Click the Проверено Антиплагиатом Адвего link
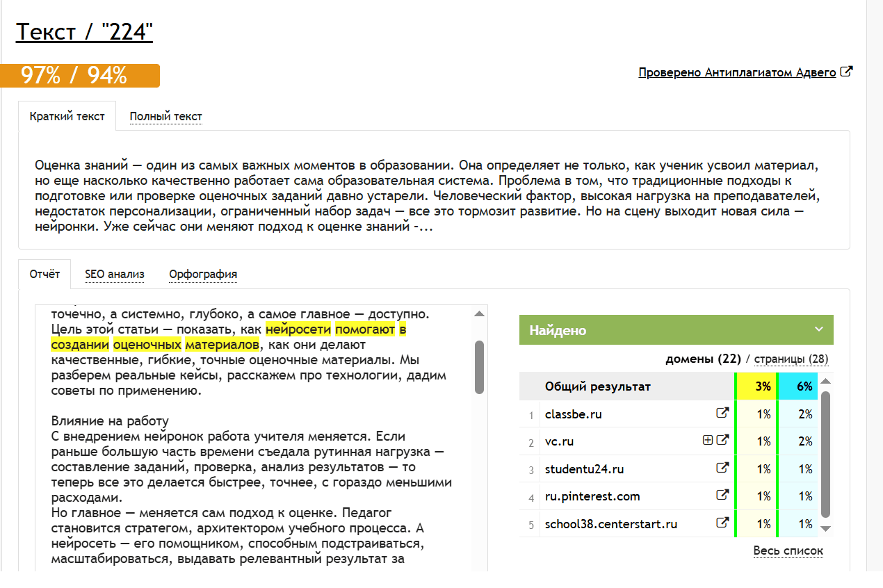This screenshot has width=883, height=588. (737, 72)
